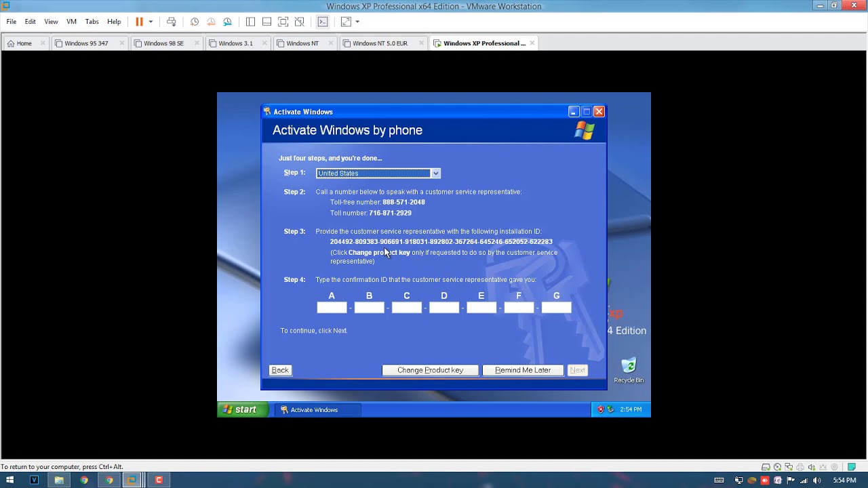Open the country dropdown showing United States
The width and height of the screenshot is (868, 488).
[378, 174]
